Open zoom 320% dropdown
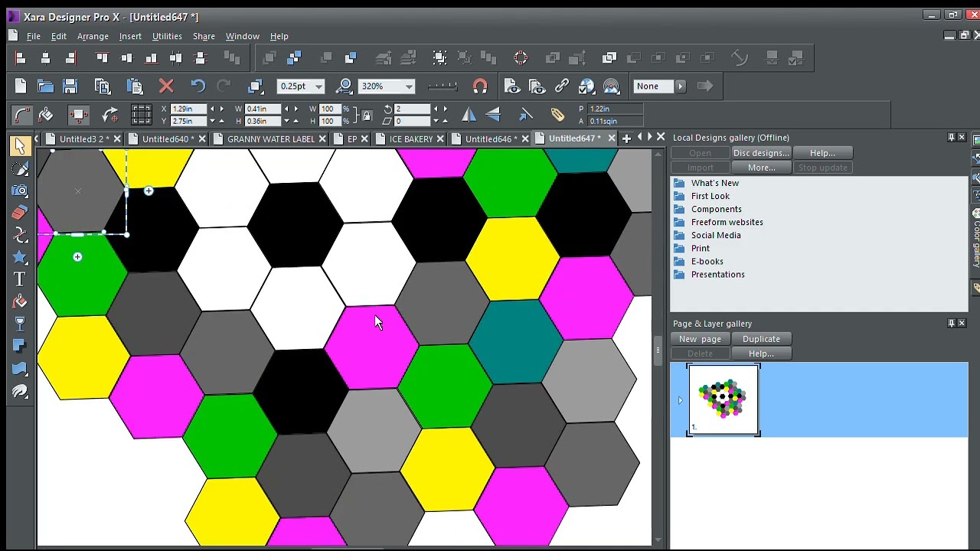 (409, 86)
